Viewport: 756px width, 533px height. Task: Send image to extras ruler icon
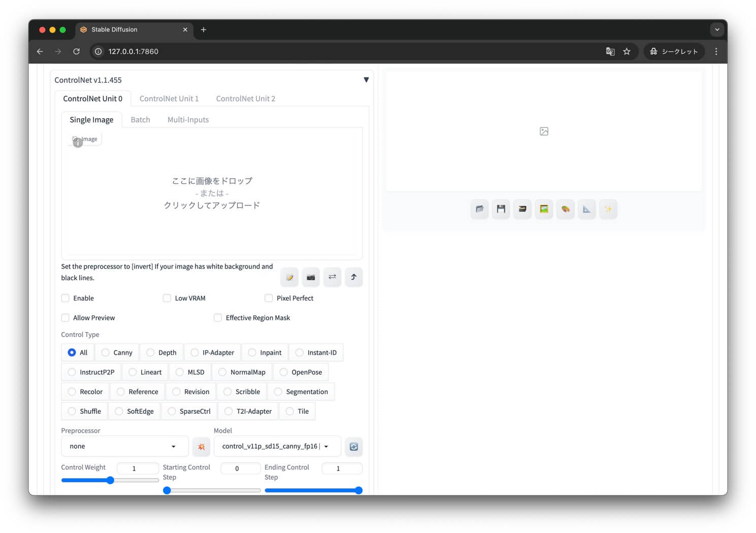[587, 209]
